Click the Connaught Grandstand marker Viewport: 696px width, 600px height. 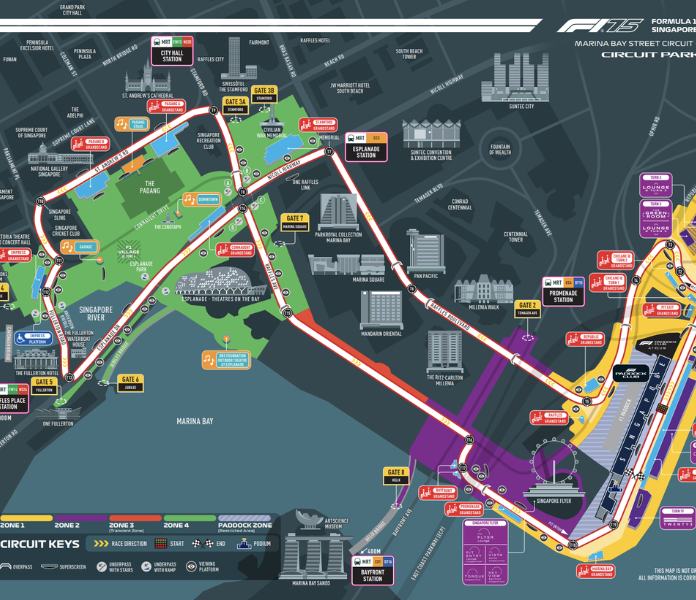tap(235, 250)
